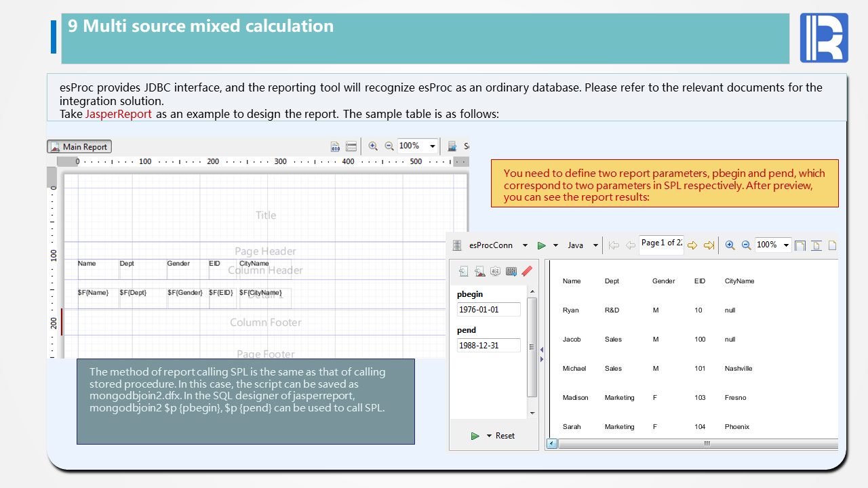Image resolution: width=868 pixels, height=488 pixels.
Task: Jump to the last report page
Action: pos(709,245)
